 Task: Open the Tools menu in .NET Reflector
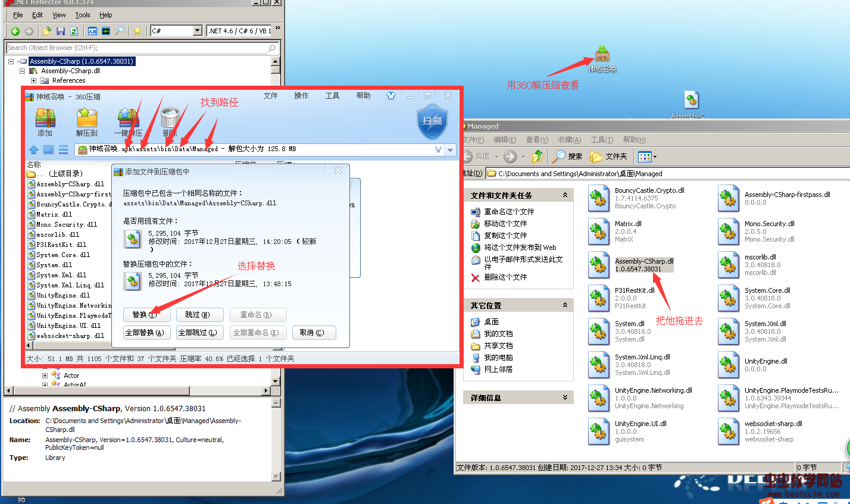coord(83,15)
